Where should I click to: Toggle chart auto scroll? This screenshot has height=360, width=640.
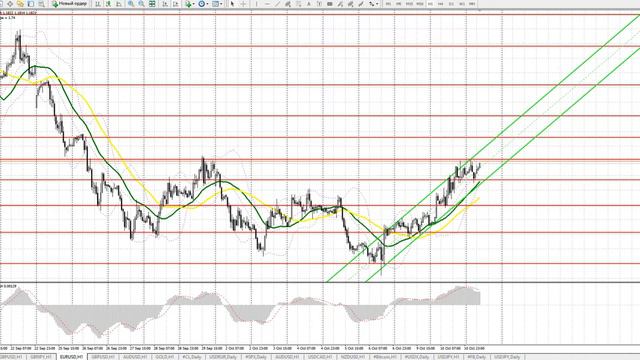pos(165,4)
